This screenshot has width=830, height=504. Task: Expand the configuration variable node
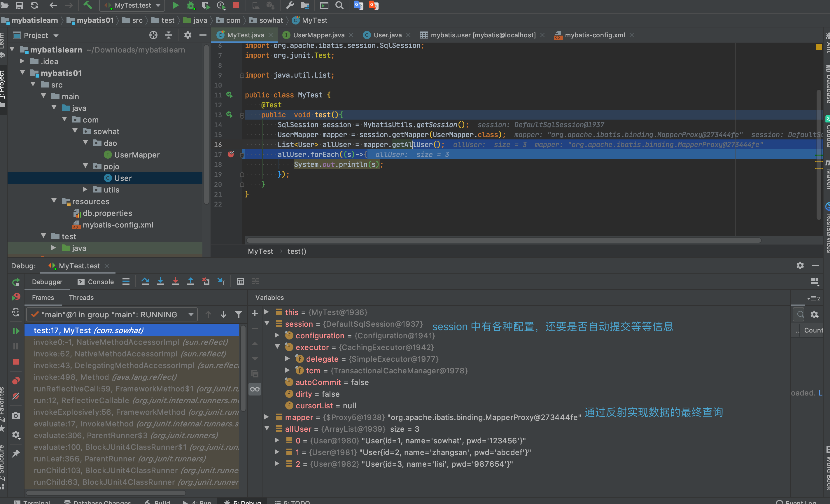pos(277,335)
